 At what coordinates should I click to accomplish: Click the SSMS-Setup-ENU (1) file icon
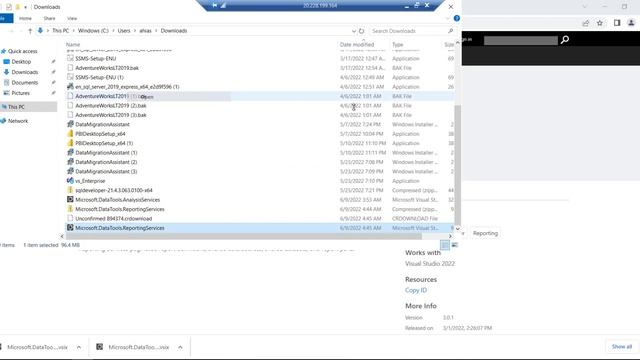[70, 77]
